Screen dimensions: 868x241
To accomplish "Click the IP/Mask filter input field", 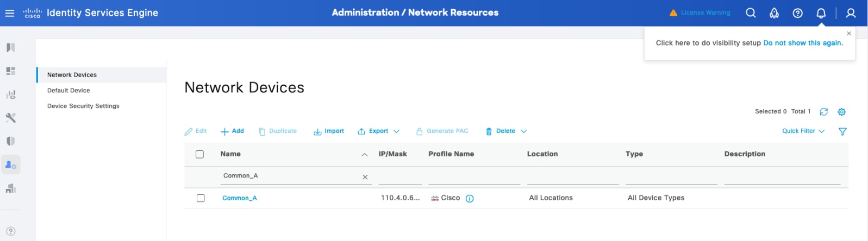I will click(399, 177).
